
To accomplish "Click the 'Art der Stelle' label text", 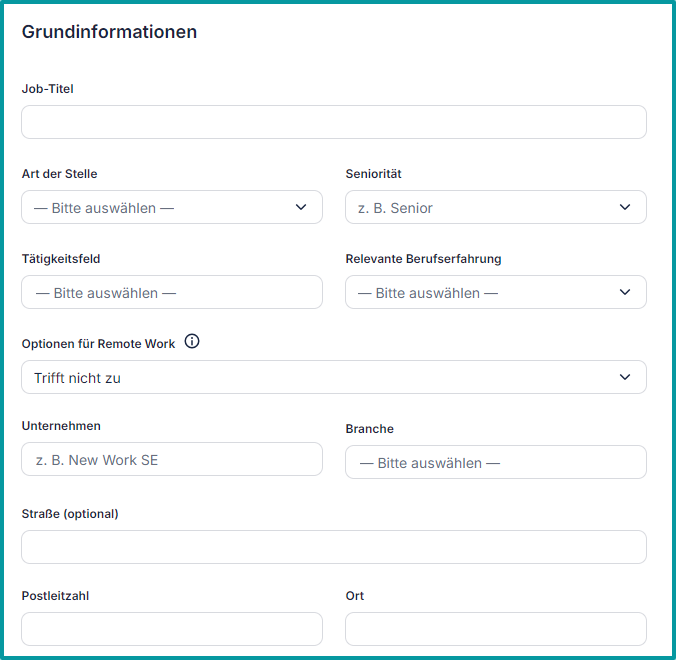I will (59, 174).
